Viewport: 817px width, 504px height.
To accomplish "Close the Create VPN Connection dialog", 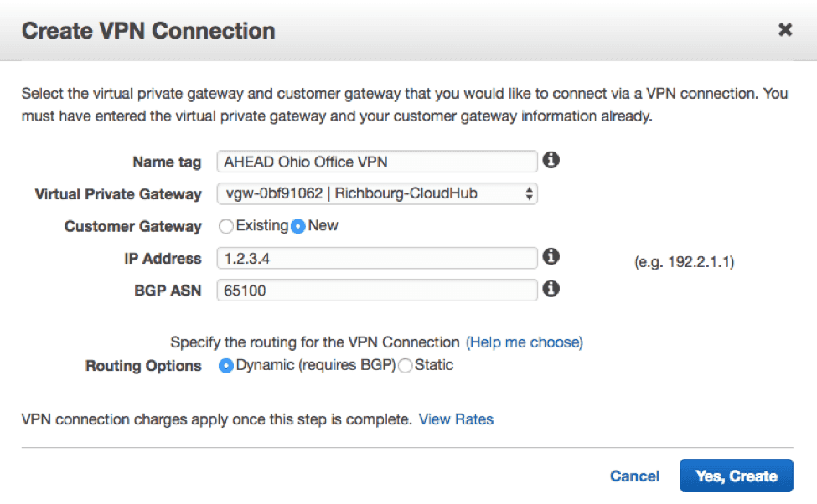I will pos(785,29).
